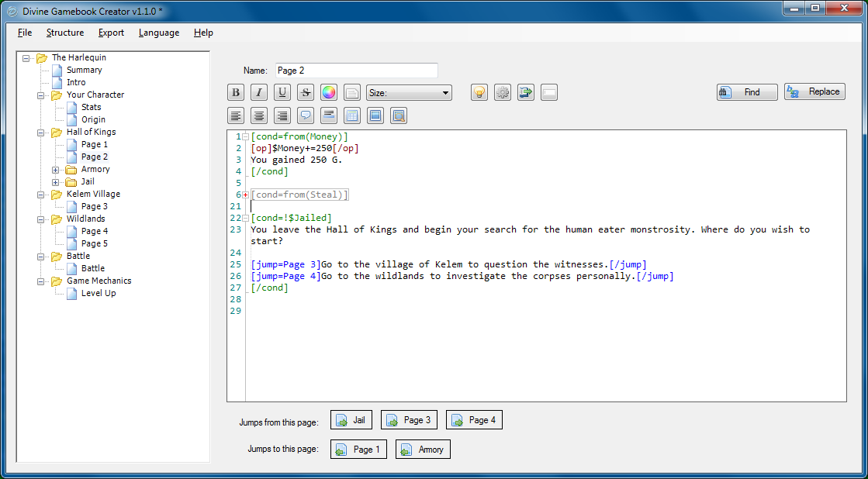Click the text "You gained 250 G."

[296, 160]
